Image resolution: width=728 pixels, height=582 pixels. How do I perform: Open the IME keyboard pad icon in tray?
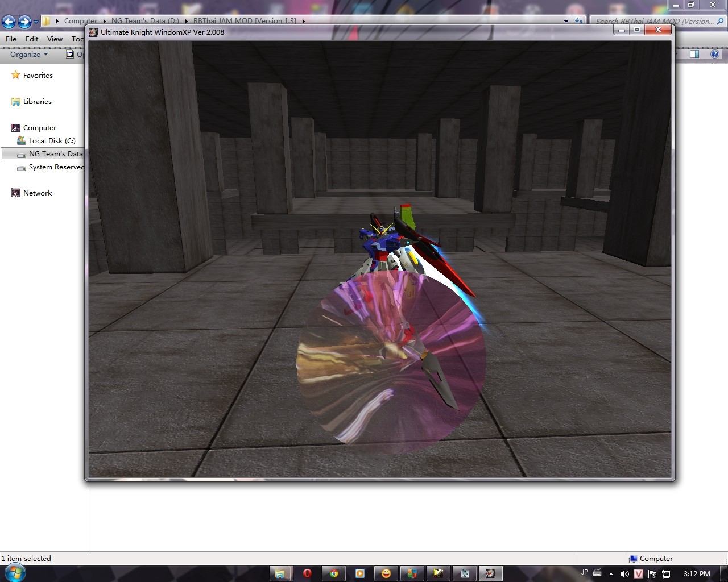597,573
